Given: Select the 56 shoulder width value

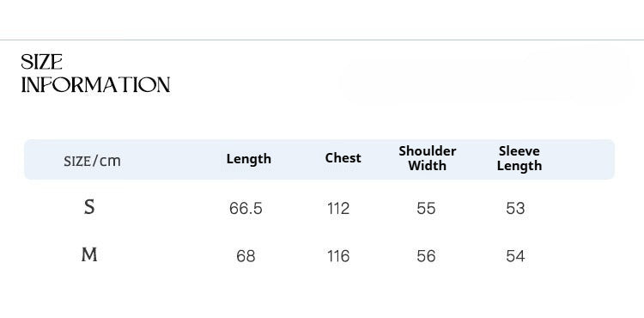Looking at the screenshot, I should point(426,256).
